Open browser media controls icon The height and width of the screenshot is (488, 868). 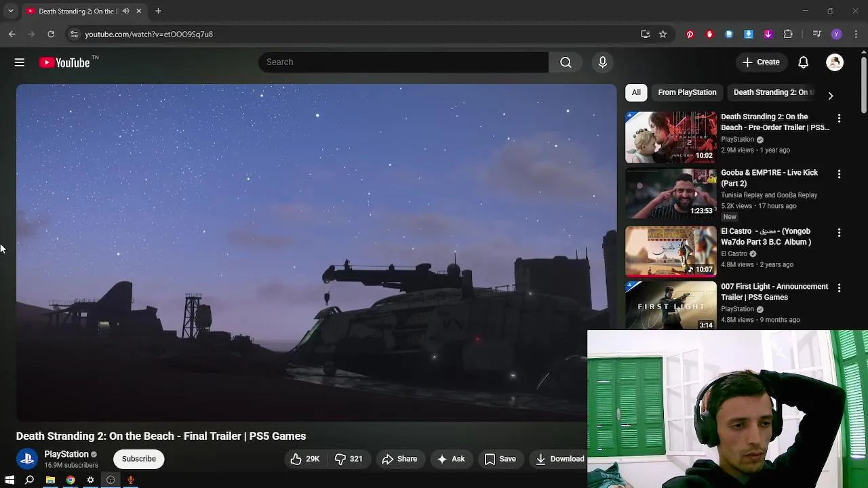click(816, 34)
